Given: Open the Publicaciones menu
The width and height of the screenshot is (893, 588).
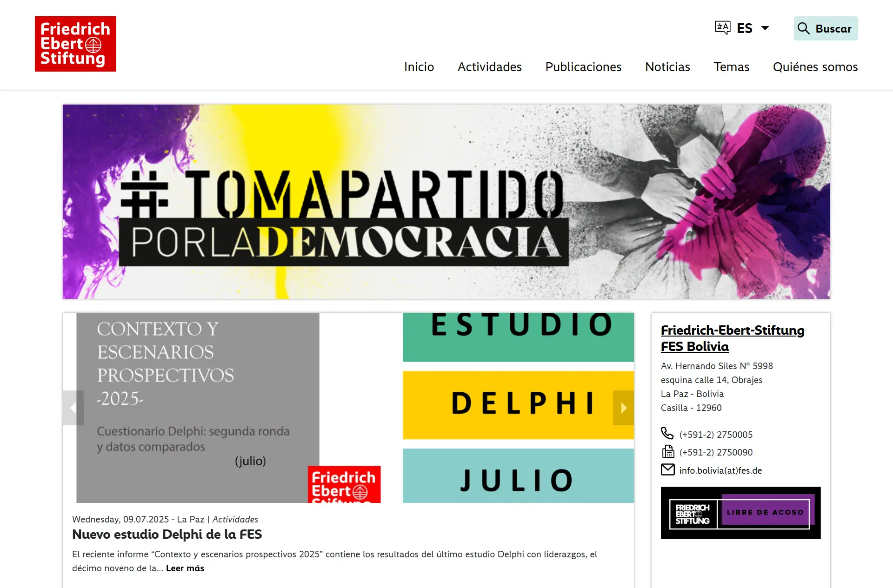Looking at the screenshot, I should pos(583,67).
